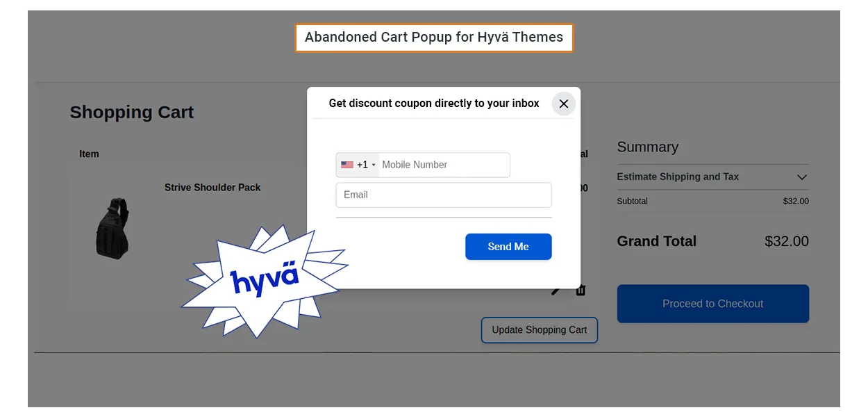868x417 pixels.
Task: Click the Shopping Cart heading
Action: pyautogui.click(x=132, y=113)
